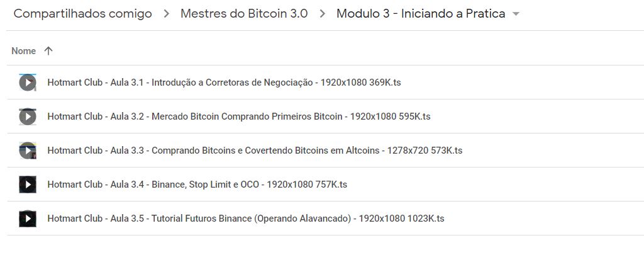Select Aula 3.5 Tutorial Futuros Binance file
The height and width of the screenshot is (267, 644).
245,219
